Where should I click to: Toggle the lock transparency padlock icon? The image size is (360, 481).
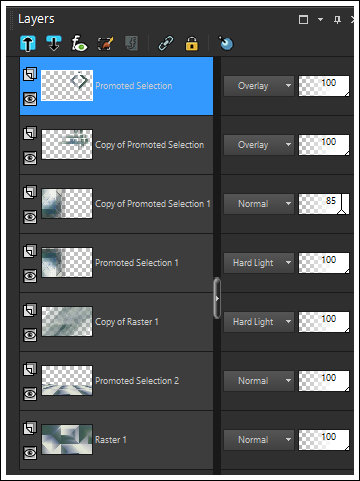point(191,44)
